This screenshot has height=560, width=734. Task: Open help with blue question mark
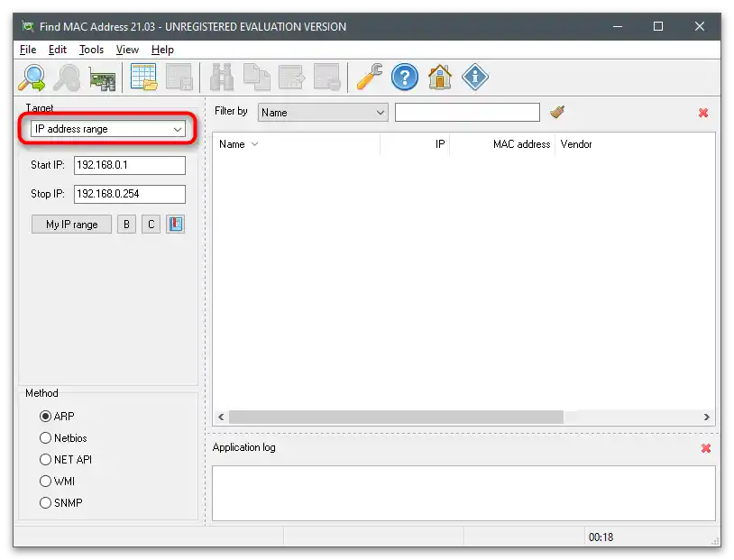pos(405,77)
